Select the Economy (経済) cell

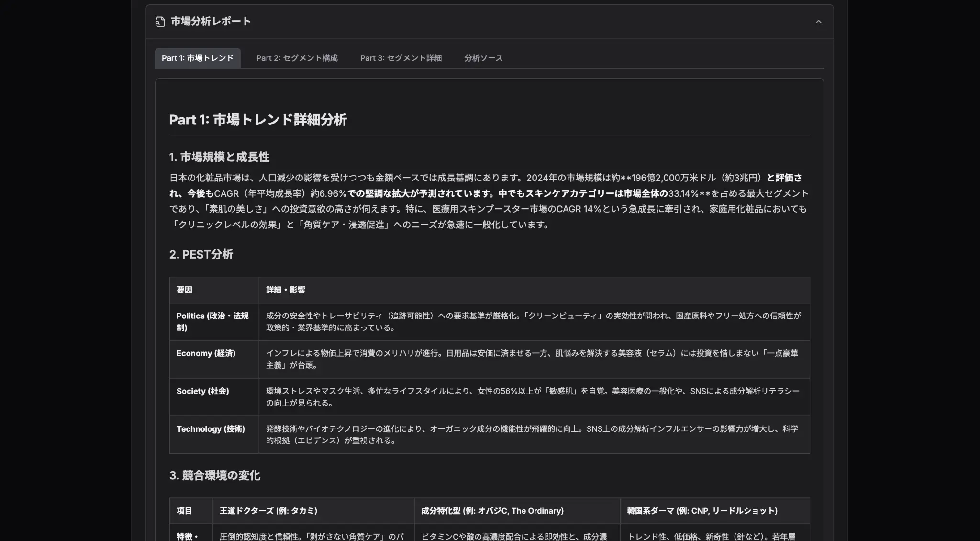tap(214, 359)
